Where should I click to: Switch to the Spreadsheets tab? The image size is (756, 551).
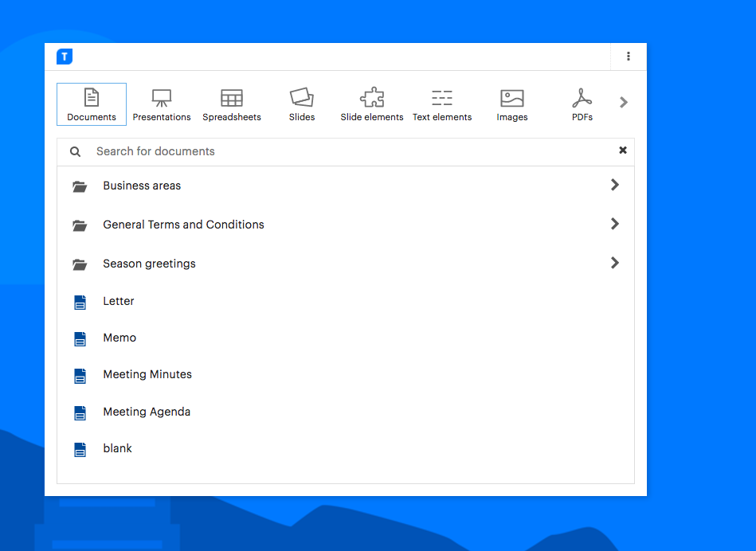(x=232, y=104)
